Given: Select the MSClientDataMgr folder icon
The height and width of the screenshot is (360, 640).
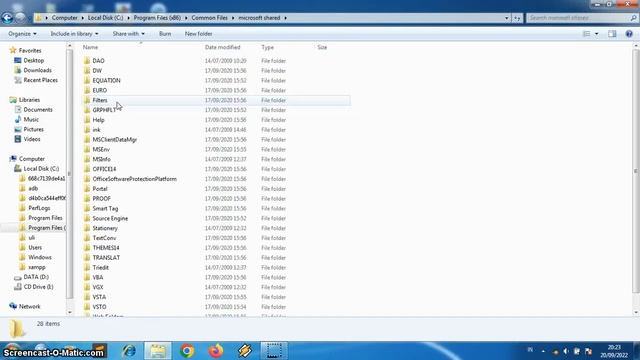Looking at the screenshot, I should [x=87, y=139].
